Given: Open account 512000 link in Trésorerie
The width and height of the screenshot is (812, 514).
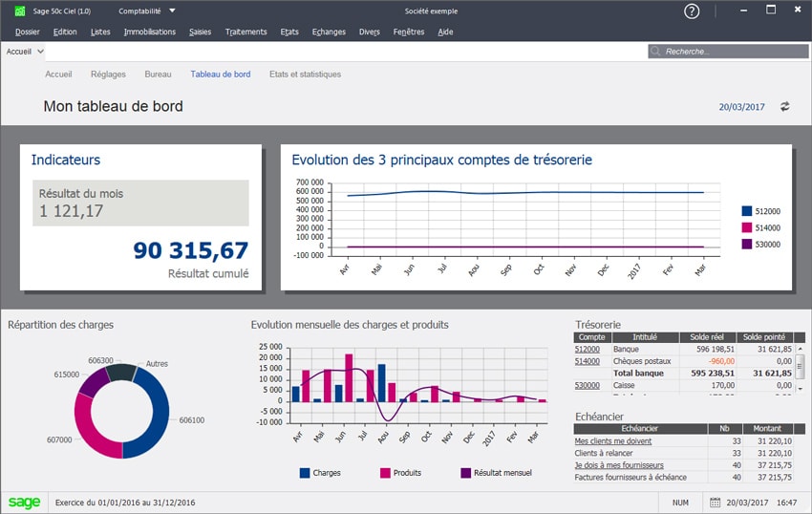Looking at the screenshot, I should pyautogui.click(x=588, y=350).
